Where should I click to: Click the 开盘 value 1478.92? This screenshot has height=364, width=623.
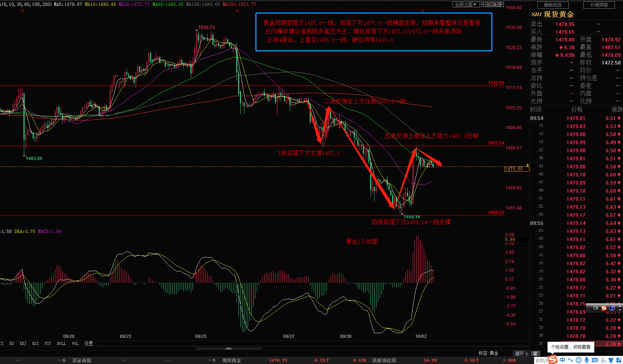(611, 40)
